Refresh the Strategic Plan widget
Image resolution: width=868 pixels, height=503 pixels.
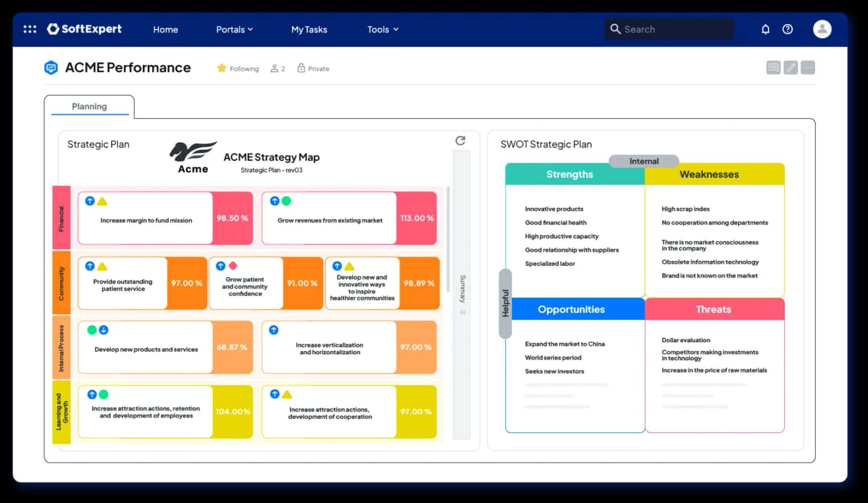coord(461,140)
